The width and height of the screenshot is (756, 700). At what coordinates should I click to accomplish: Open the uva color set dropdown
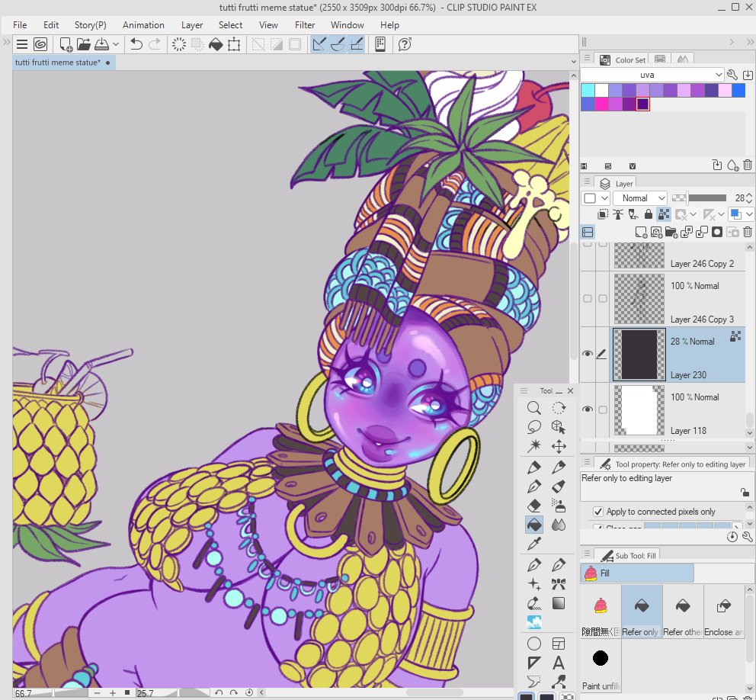point(719,75)
